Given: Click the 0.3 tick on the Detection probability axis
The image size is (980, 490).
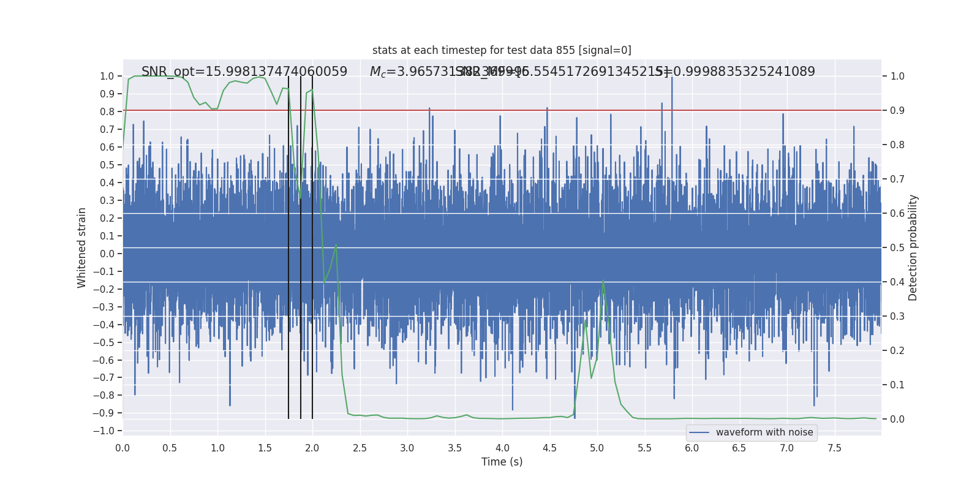Looking at the screenshot, I should click(897, 317).
